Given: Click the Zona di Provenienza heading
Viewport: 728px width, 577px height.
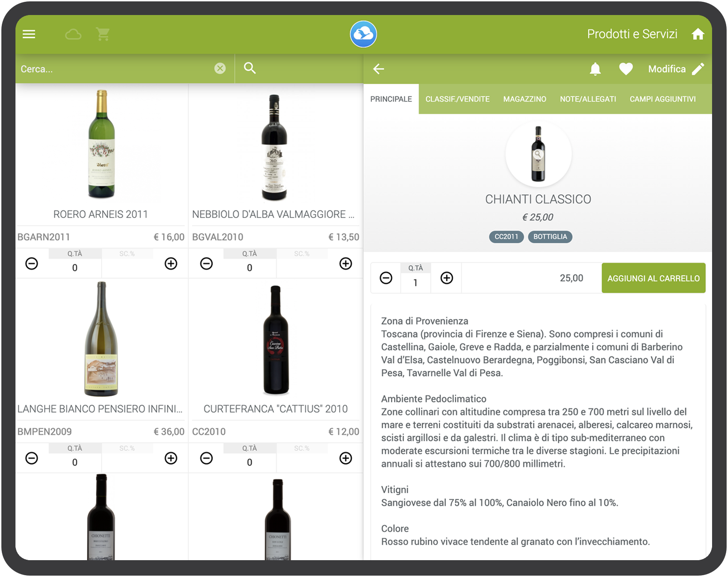Looking at the screenshot, I should point(425,321).
